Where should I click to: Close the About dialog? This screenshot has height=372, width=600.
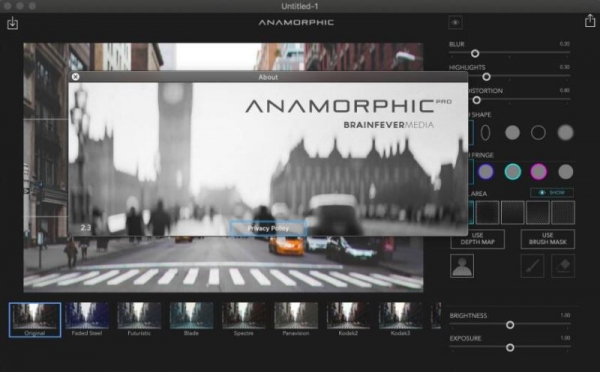[75, 77]
